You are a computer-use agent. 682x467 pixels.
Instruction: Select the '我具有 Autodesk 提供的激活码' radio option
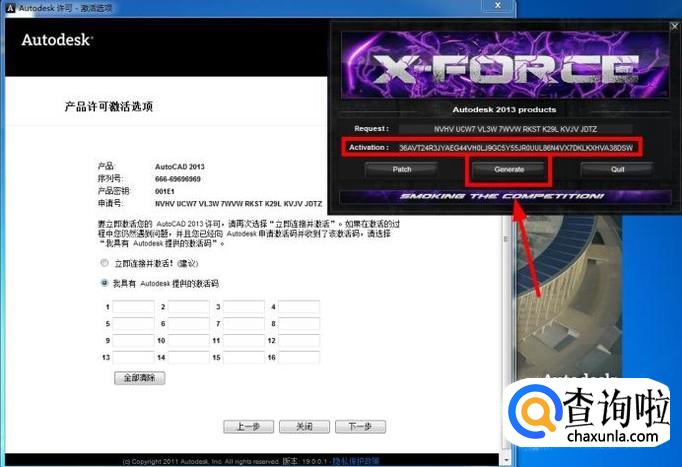[104, 283]
